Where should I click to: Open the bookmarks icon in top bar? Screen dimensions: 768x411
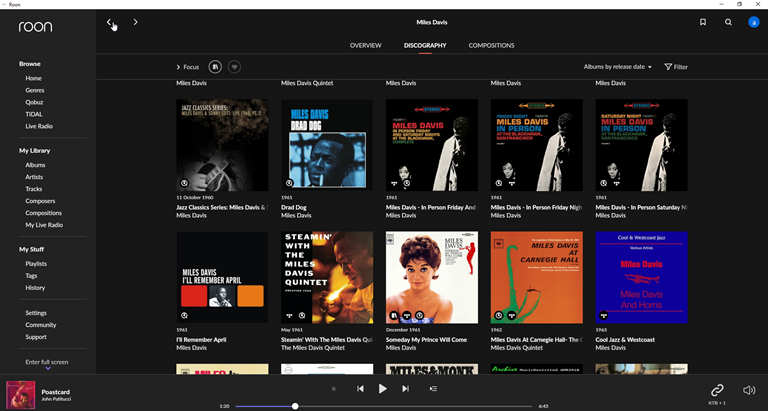[703, 22]
